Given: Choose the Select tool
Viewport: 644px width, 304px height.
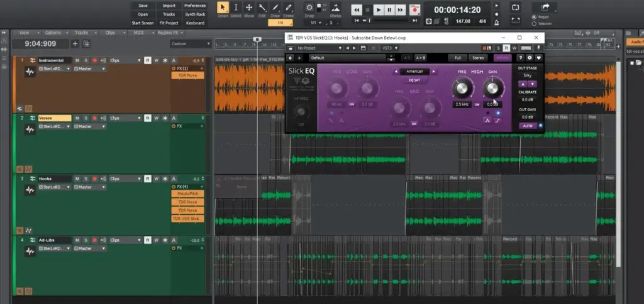Looking at the screenshot, I should tap(236, 8).
